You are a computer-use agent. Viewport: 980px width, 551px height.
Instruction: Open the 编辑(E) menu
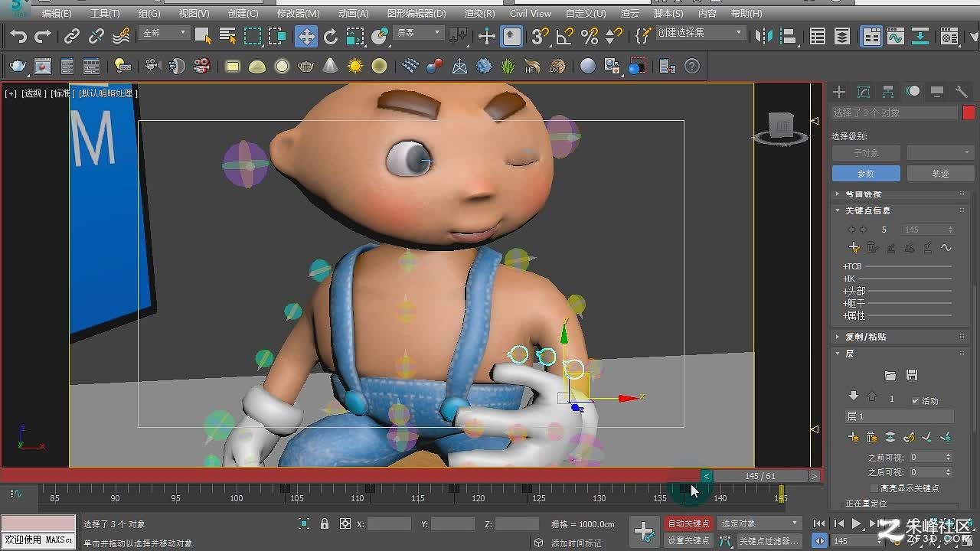57,14
